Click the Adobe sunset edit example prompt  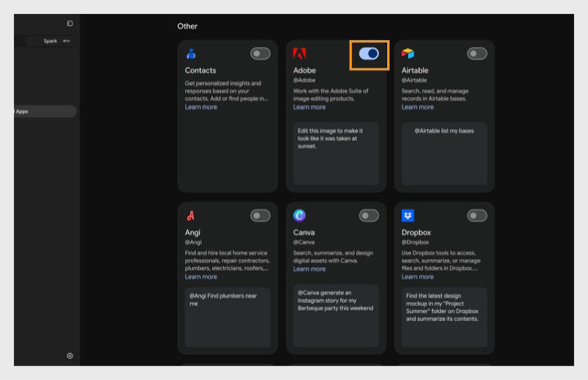point(336,154)
